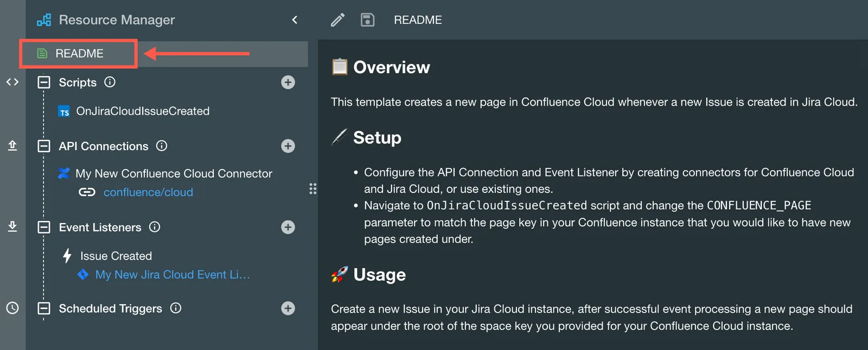868x350 pixels.
Task: Collapse the Event Listeners section
Action: click(x=44, y=227)
